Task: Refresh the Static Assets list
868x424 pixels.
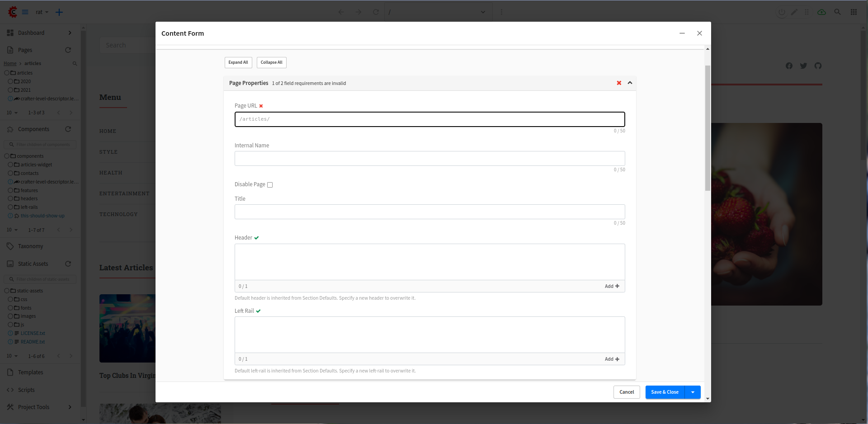Action: tap(68, 264)
